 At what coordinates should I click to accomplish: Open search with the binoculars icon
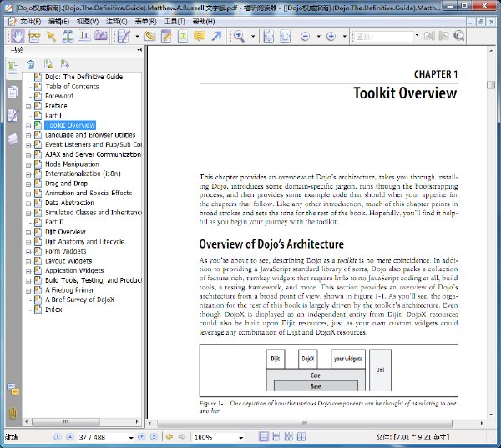(68, 36)
